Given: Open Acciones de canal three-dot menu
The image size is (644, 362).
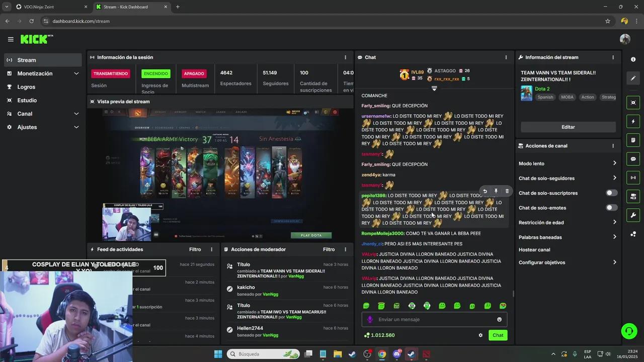Looking at the screenshot, I should tap(613, 146).
